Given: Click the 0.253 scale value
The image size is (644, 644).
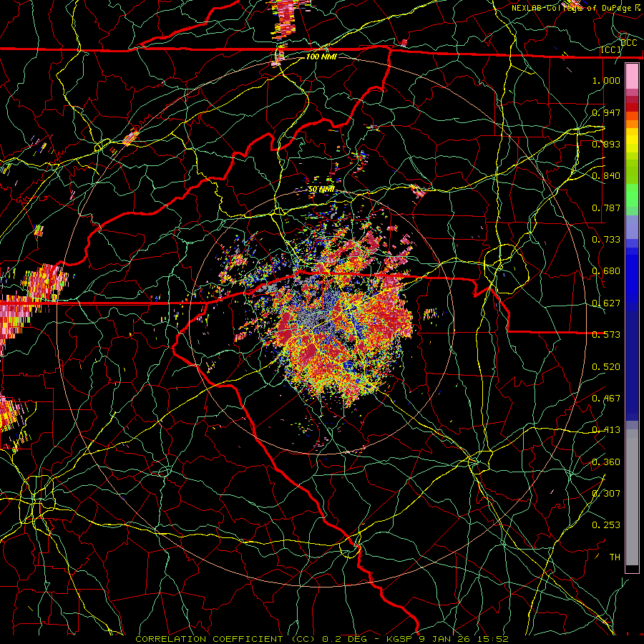Looking at the screenshot, I should (x=606, y=525).
